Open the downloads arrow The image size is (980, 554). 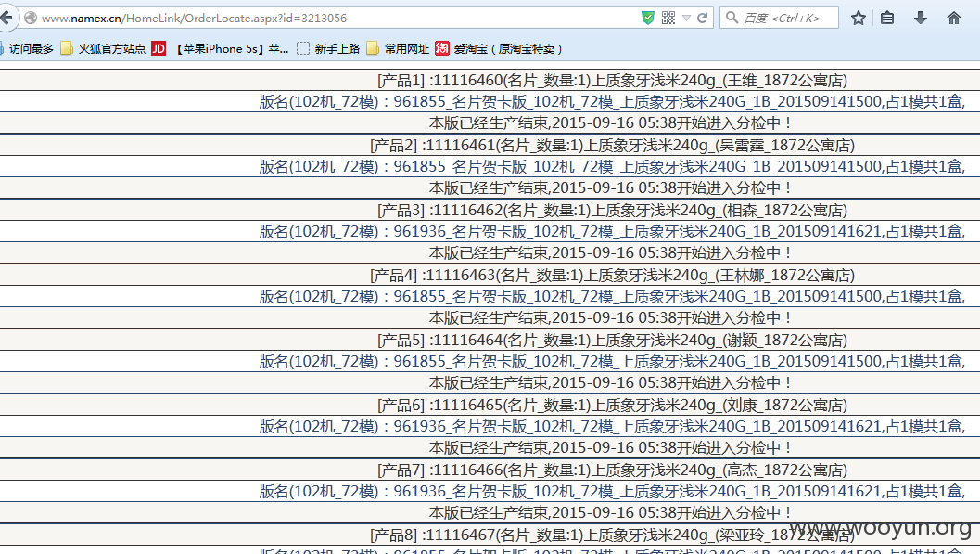(920, 19)
